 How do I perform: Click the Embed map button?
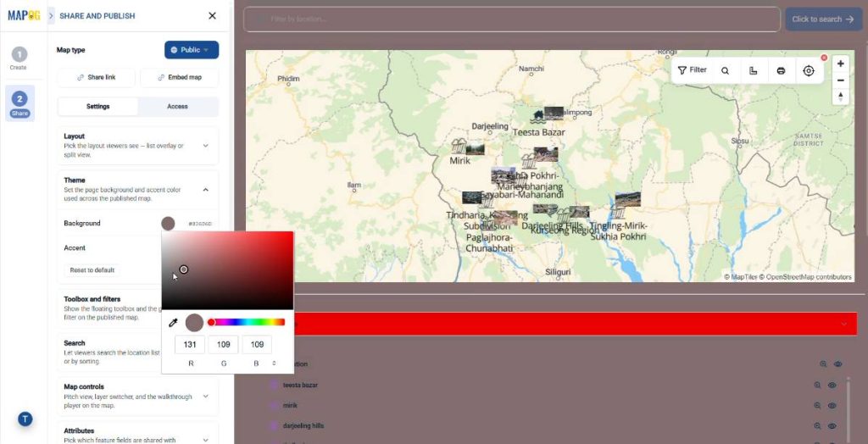pos(180,77)
